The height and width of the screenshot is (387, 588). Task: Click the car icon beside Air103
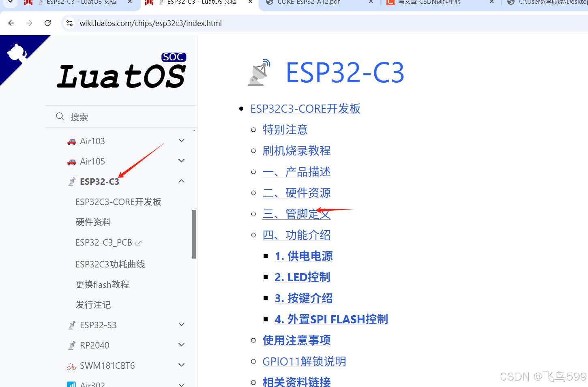pyautogui.click(x=71, y=141)
